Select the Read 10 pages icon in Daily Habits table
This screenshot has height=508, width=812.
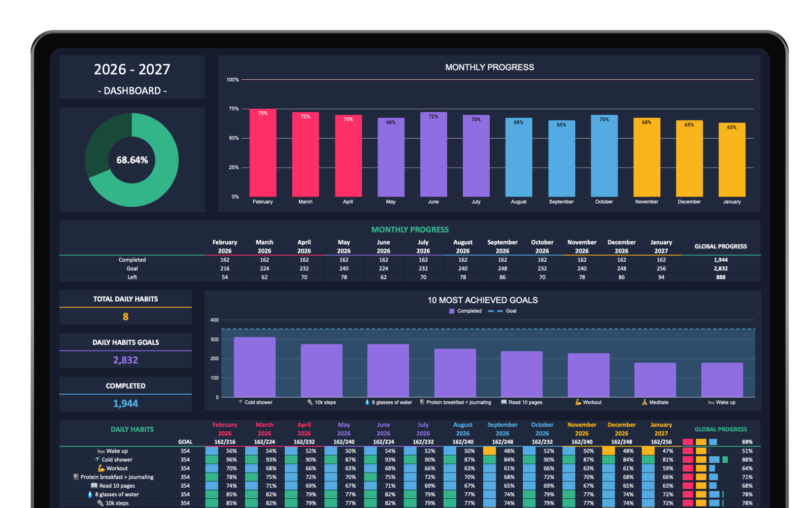pos(94,485)
